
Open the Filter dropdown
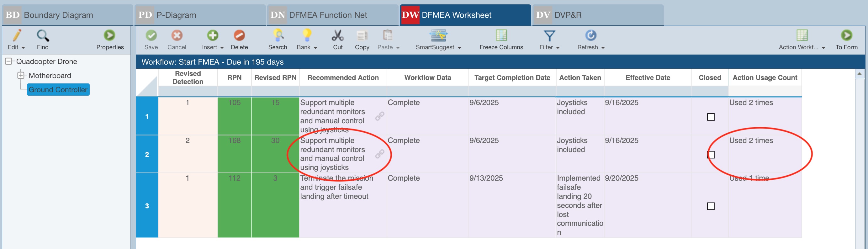pyautogui.click(x=549, y=47)
